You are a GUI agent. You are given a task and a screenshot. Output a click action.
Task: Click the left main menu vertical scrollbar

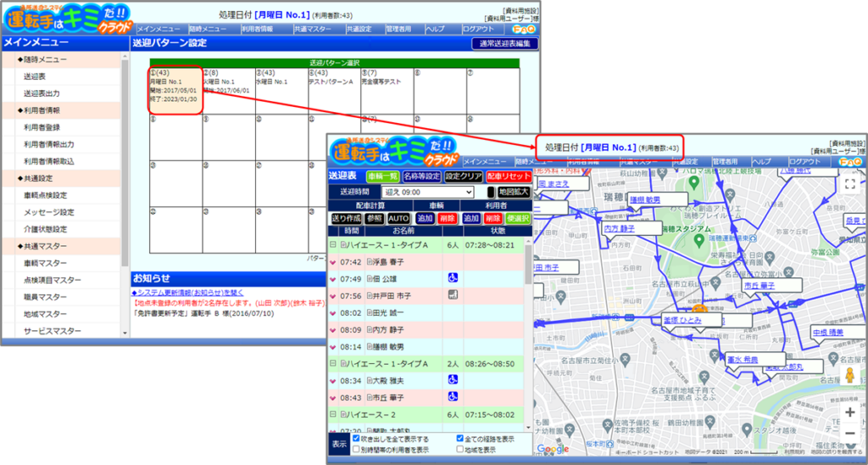point(125,194)
